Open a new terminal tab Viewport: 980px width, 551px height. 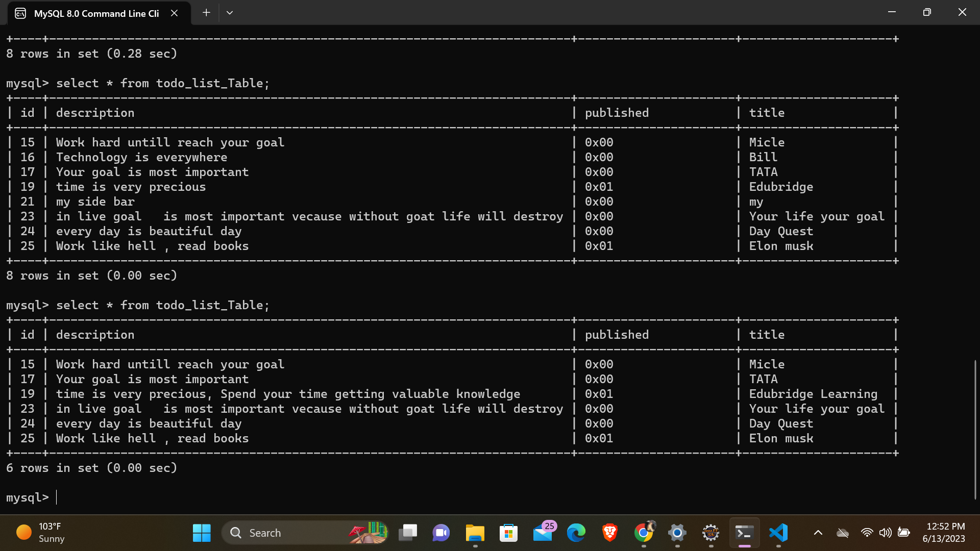pos(206,12)
